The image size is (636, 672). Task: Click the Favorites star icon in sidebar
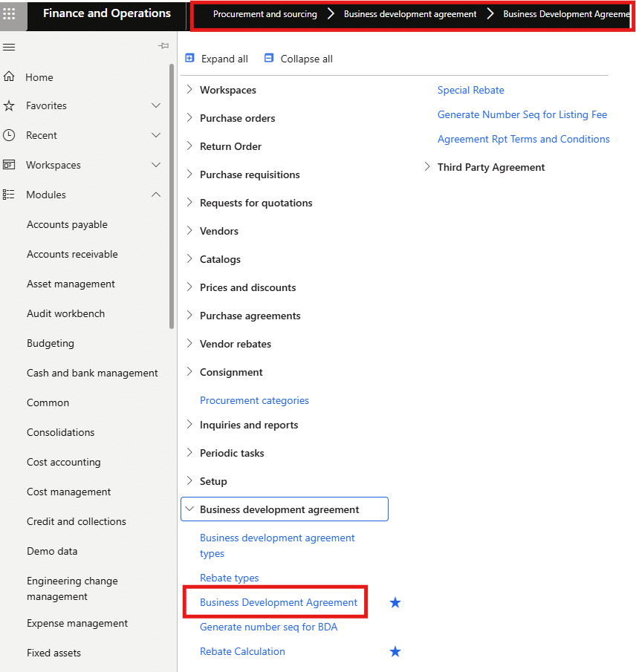point(9,105)
